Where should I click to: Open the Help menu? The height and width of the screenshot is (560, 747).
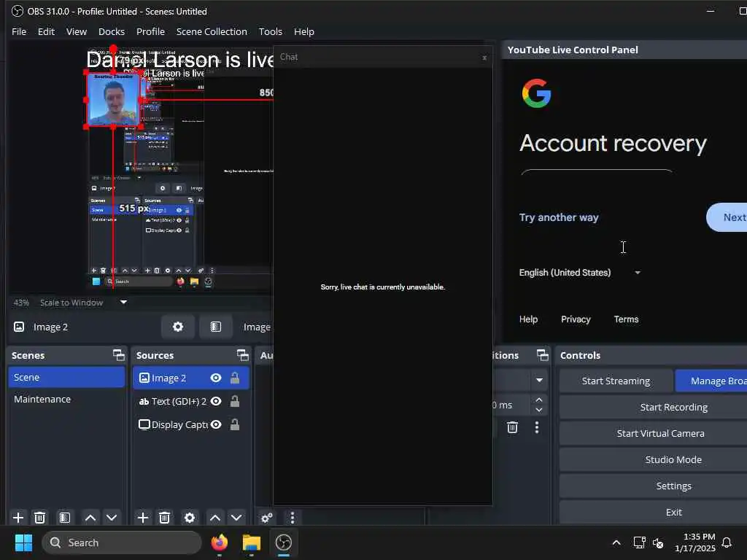(x=304, y=31)
